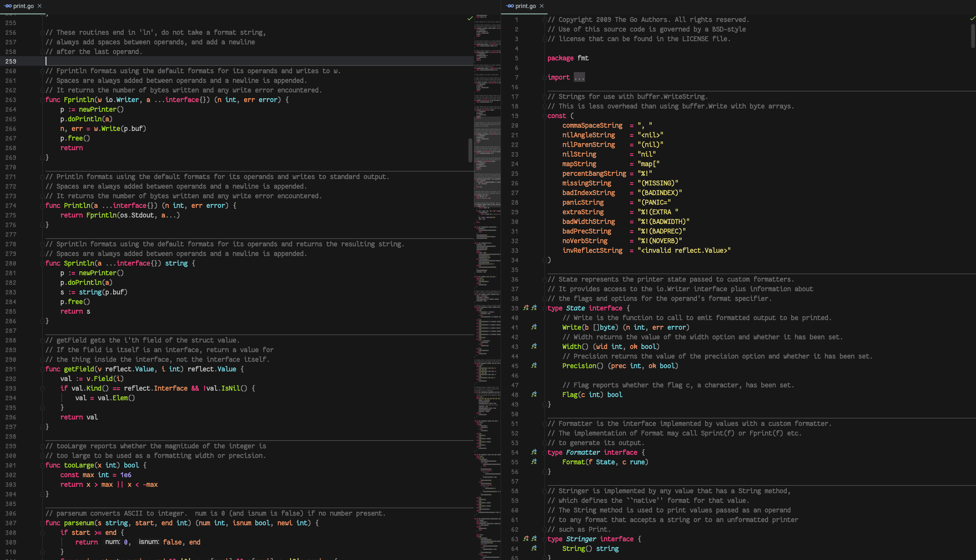Viewport: 976px width, 560px height.
Task: Click the implementations gutter icon beside Flag method
Action: 534,395
